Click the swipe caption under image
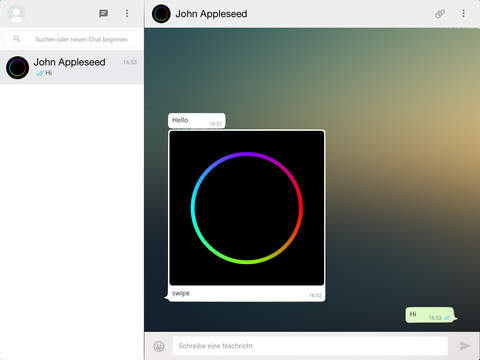This screenshot has width=480, height=360. (181, 293)
